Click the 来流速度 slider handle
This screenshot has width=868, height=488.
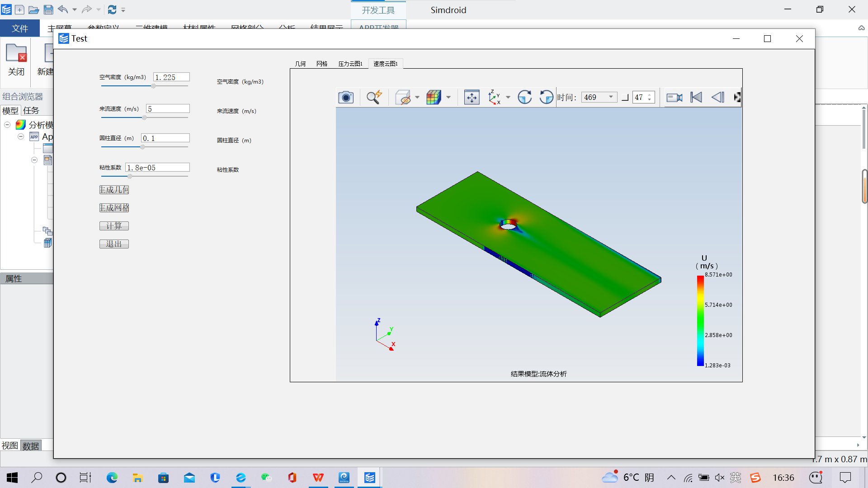click(144, 117)
